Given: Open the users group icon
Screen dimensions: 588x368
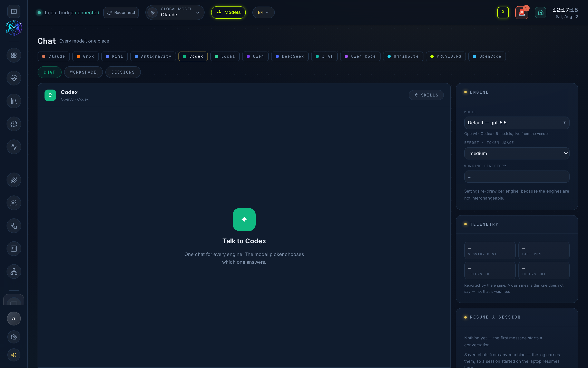Looking at the screenshot, I should click(14, 203).
